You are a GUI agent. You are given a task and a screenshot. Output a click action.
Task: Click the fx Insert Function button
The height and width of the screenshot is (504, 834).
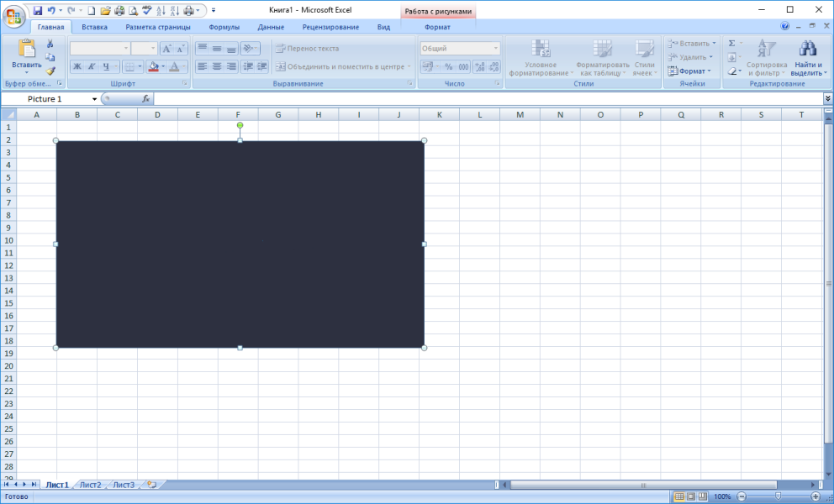(x=145, y=99)
